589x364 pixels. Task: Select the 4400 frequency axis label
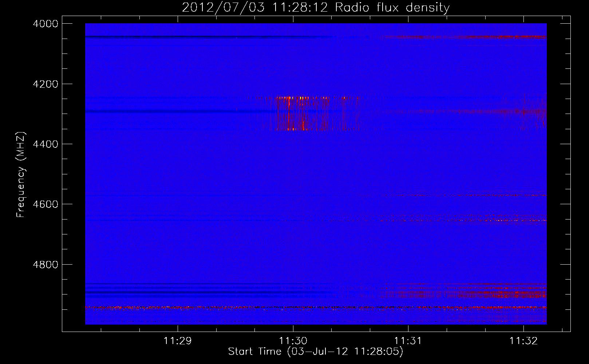pyautogui.click(x=46, y=144)
